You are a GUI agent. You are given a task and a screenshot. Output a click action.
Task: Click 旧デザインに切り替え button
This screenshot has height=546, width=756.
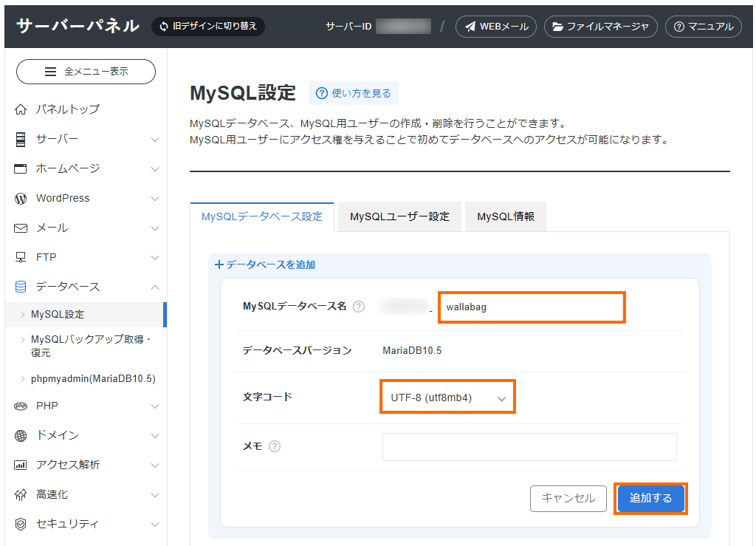tap(208, 26)
